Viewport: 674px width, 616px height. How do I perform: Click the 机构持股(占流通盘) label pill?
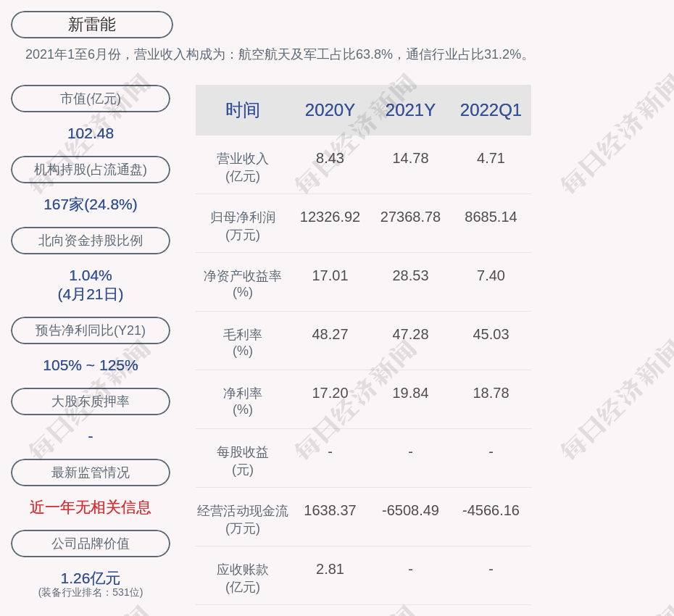(x=91, y=170)
